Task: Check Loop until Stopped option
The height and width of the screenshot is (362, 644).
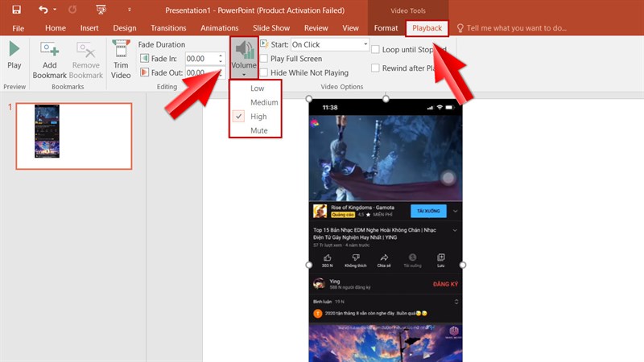Action: click(375, 49)
